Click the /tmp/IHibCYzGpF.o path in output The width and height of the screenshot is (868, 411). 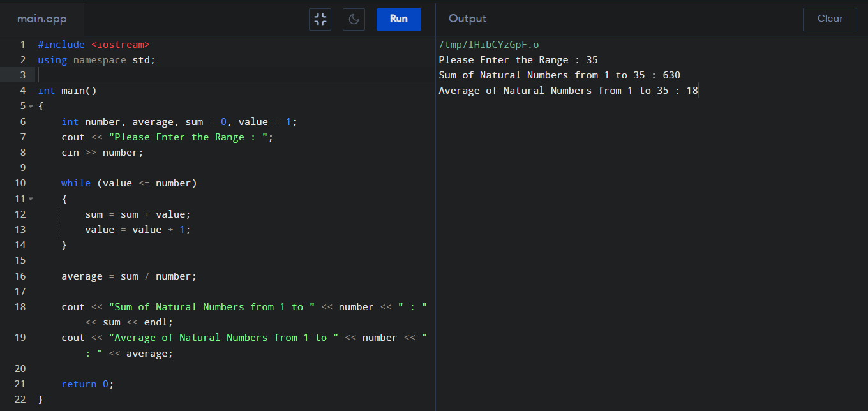pos(489,45)
